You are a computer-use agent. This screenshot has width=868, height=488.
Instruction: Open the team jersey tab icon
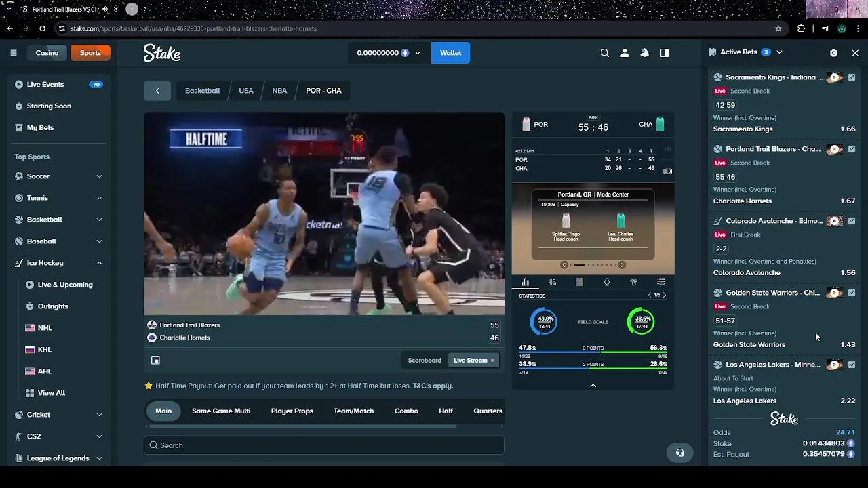633,282
